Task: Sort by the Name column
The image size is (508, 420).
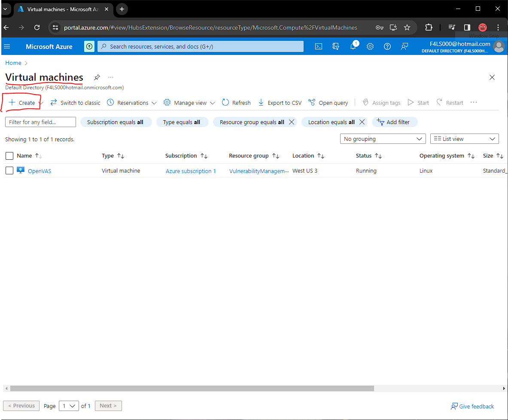Action: [29, 156]
